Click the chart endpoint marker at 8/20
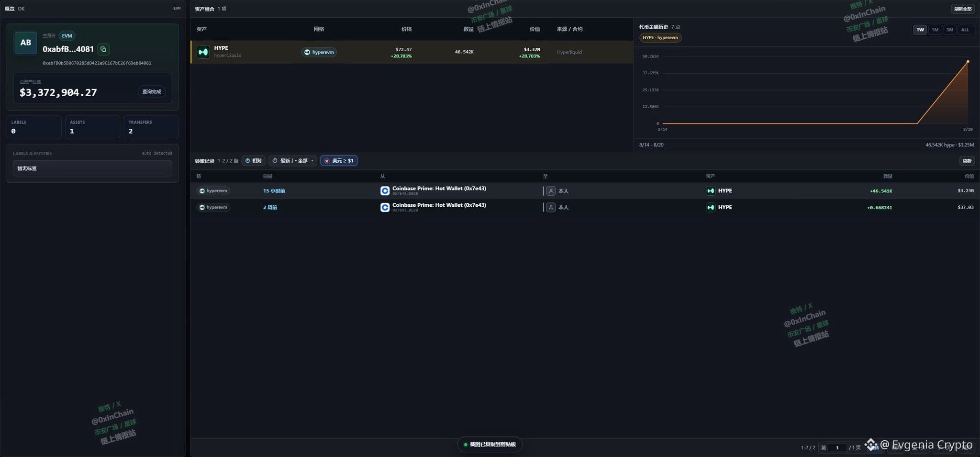The width and height of the screenshot is (980, 457). point(968,61)
